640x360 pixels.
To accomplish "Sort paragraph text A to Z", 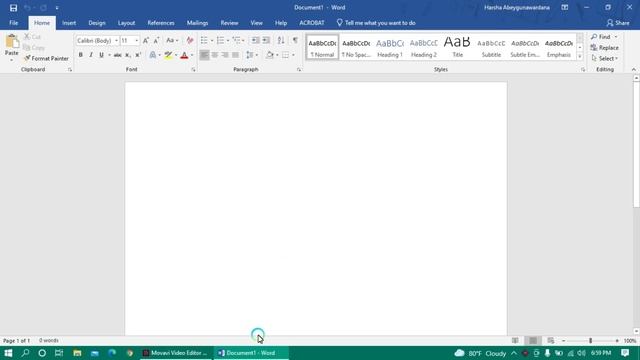I will 281,40.
